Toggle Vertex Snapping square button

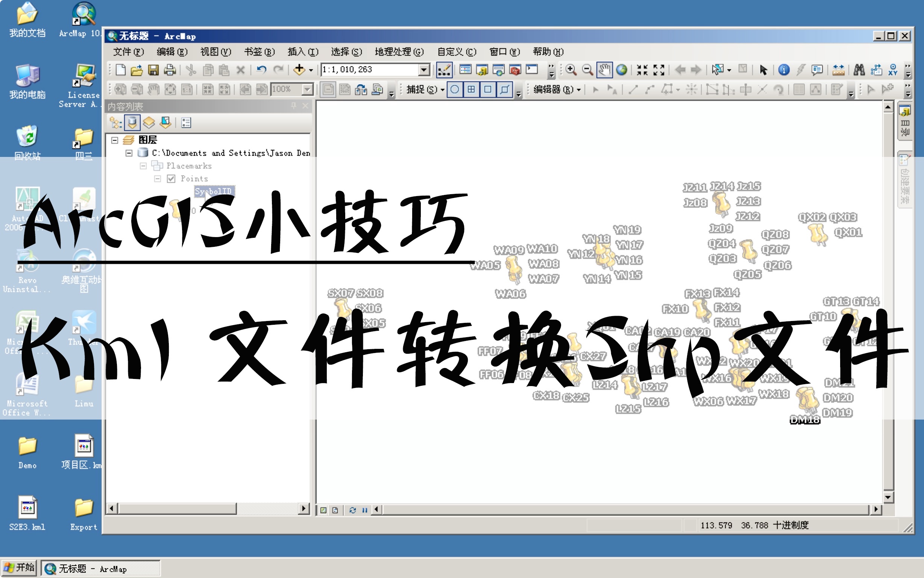[487, 90]
